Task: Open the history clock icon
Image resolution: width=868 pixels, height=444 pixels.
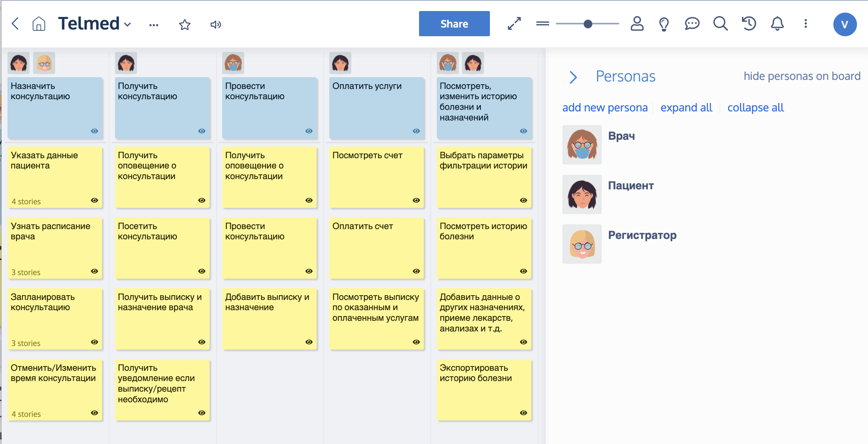Action: pos(749,24)
